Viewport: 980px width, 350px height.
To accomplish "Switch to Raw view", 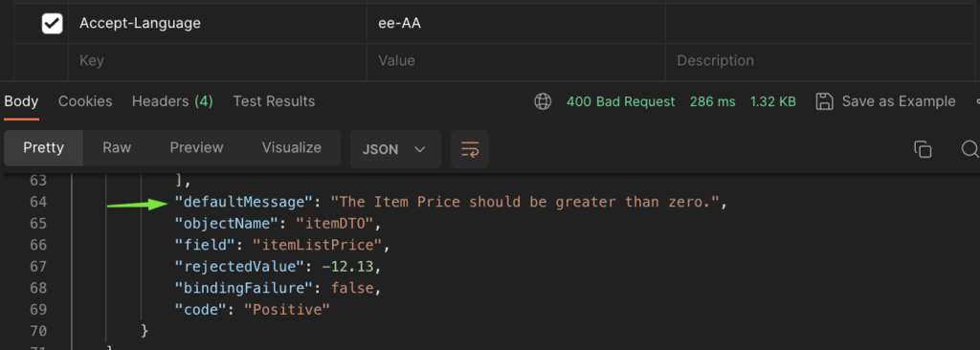I will click(x=117, y=148).
